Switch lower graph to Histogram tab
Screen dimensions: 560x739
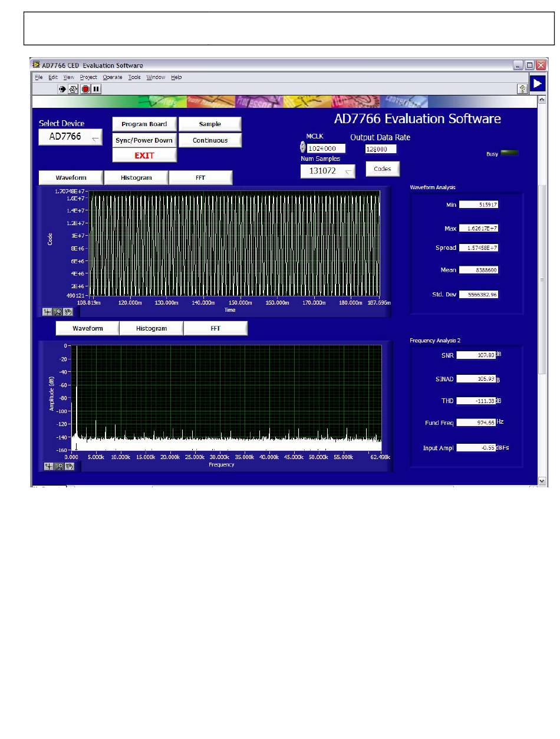tap(151, 329)
